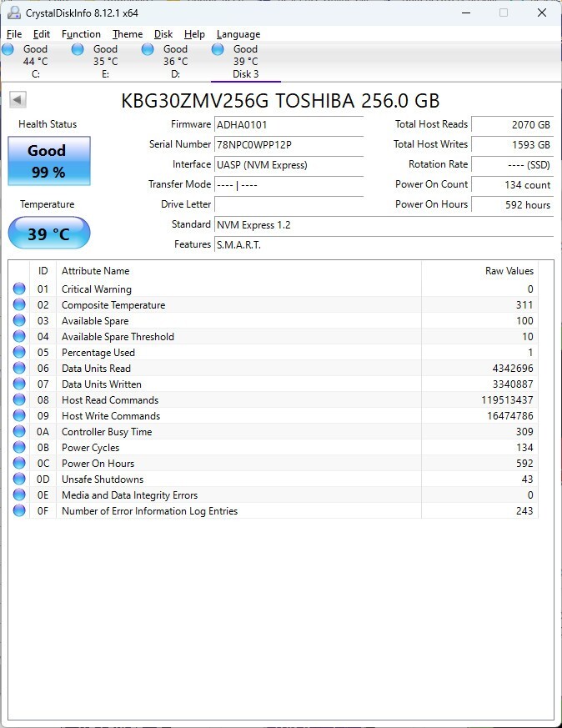
Task: Select the Unsafe Shutdowns attribute name
Action: [x=103, y=479]
